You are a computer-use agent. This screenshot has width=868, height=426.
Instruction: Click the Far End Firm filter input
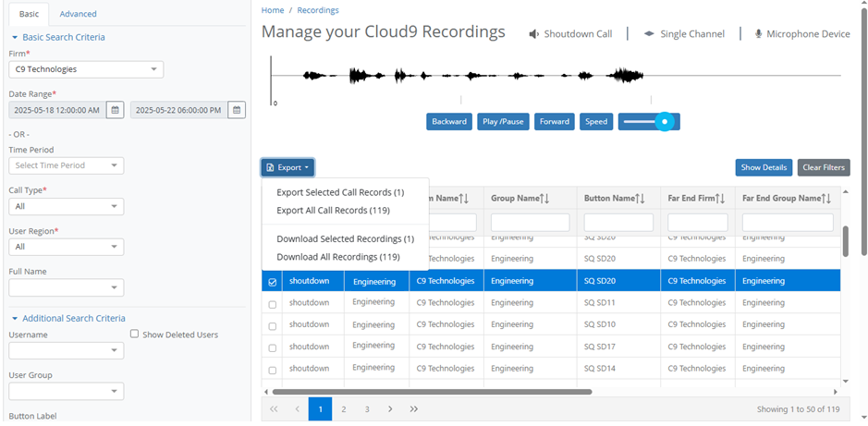pos(698,223)
